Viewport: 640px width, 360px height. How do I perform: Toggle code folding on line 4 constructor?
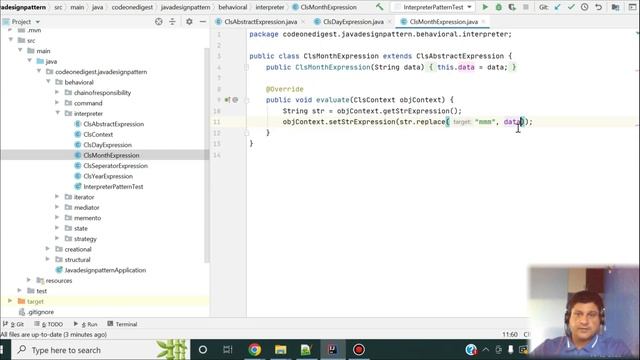point(247,67)
